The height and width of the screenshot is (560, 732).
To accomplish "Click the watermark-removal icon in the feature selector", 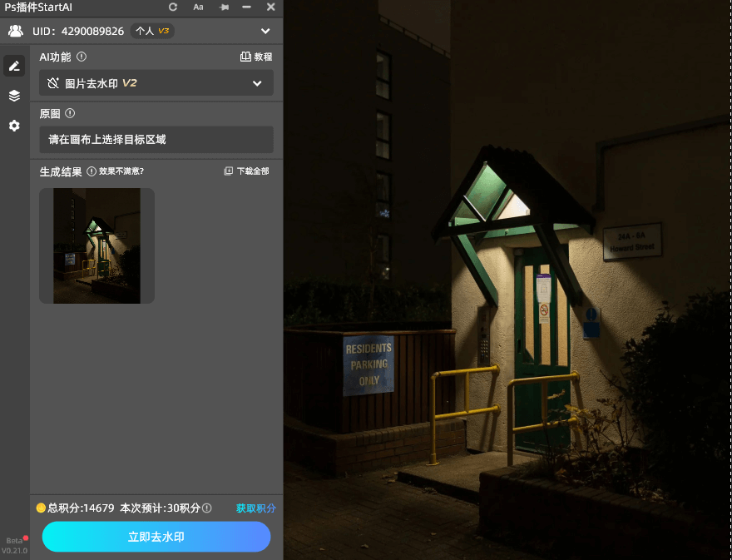I will [52, 82].
